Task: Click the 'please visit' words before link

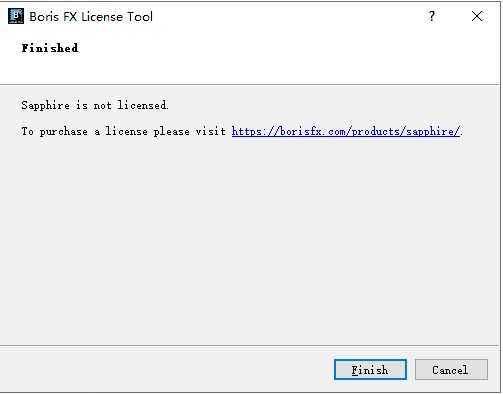Action: click(190, 131)
